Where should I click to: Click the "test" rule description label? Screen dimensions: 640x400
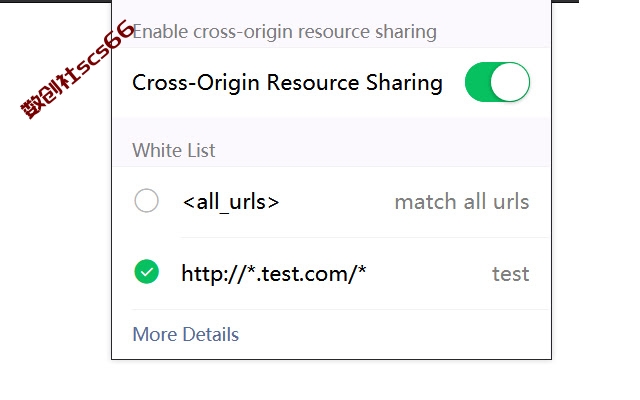click(x=511, y=273)
